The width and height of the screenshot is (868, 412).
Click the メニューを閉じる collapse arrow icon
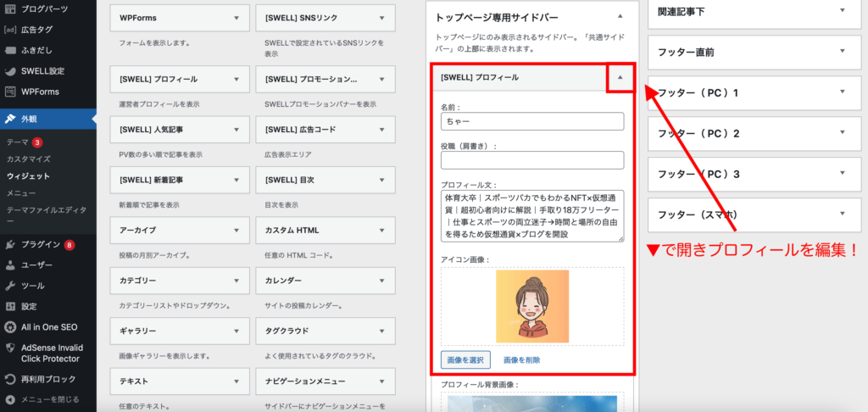point(9,399)
